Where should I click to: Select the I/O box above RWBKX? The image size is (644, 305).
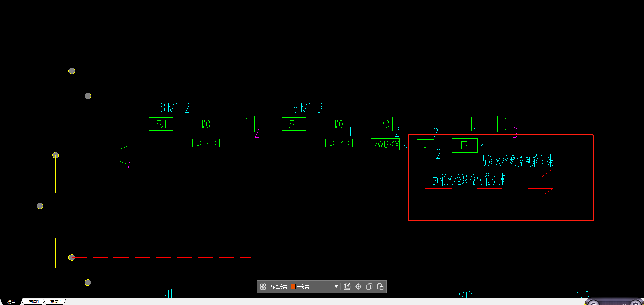[385, 124]
